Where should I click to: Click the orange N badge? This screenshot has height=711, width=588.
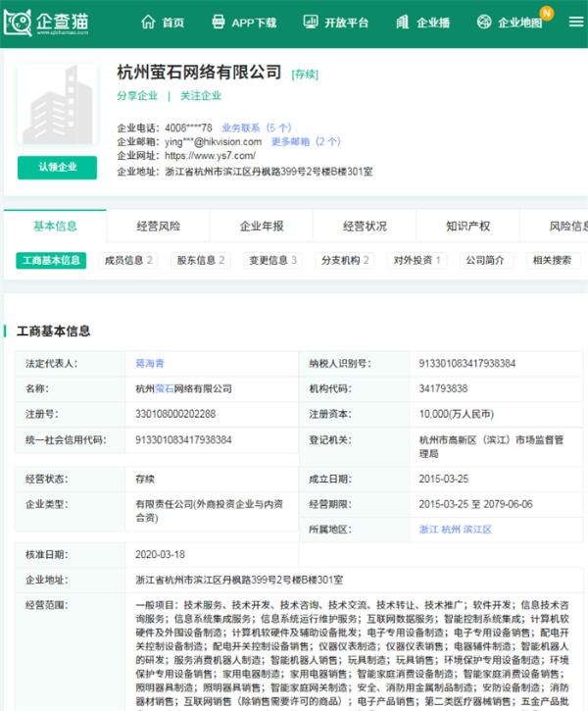point(547,13)
